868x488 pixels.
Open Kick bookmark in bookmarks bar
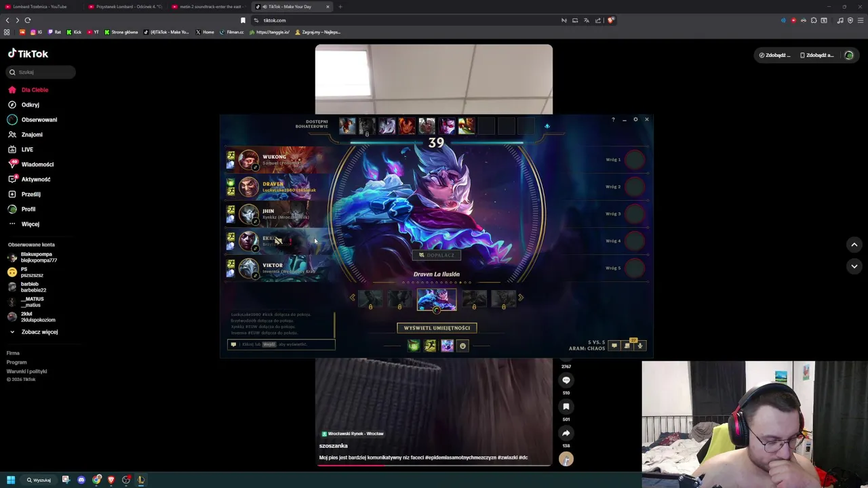[74, 32]
